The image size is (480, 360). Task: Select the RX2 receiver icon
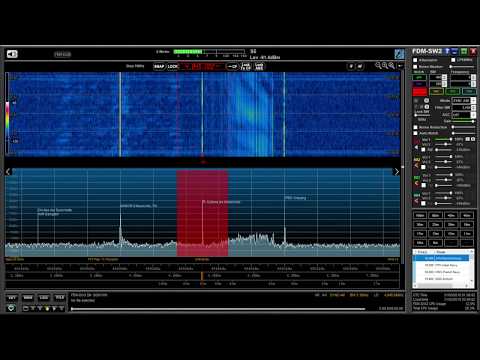[417, 160]
